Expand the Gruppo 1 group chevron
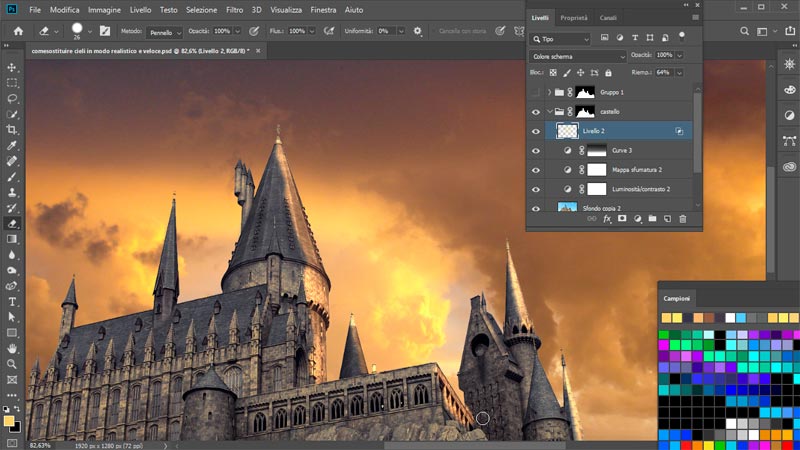Screen dimensions: 800x450 pyautogui.click(x=549, y=92)
